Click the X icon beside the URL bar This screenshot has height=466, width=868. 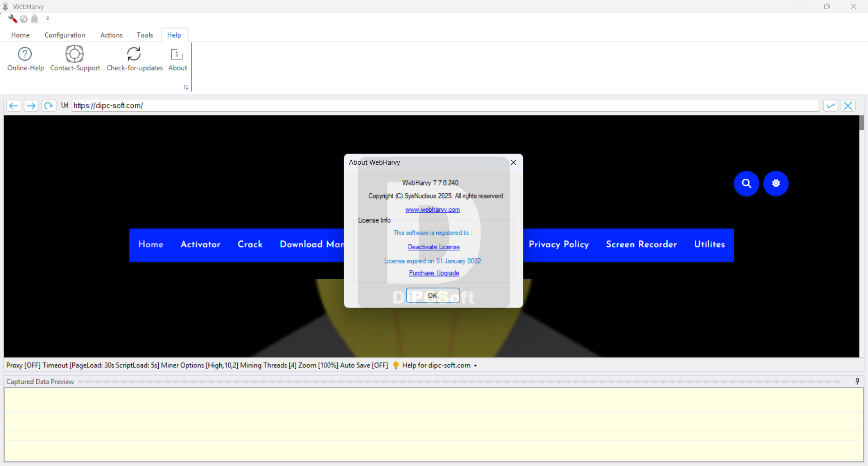click(848, 105)
